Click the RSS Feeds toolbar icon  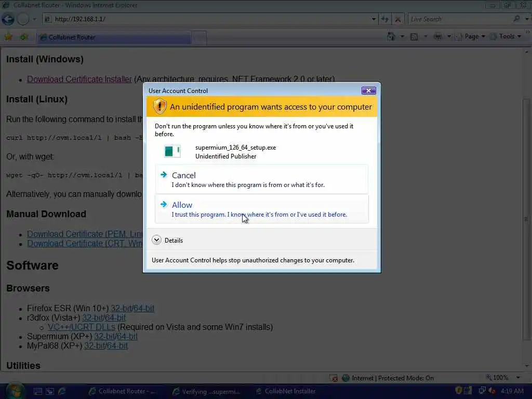(x=414, y=37)
